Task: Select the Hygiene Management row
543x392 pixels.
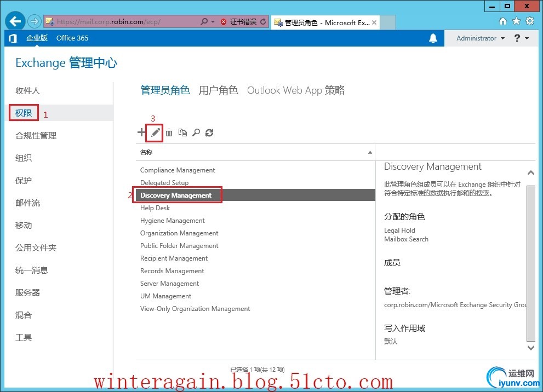Action: (x=255, y=221)
